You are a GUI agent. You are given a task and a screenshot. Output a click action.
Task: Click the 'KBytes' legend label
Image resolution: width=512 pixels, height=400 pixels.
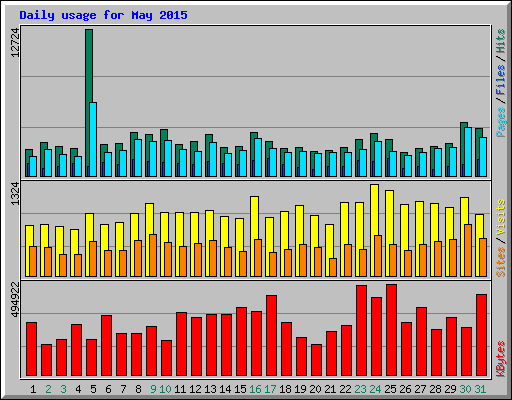(x=500, y=359)
